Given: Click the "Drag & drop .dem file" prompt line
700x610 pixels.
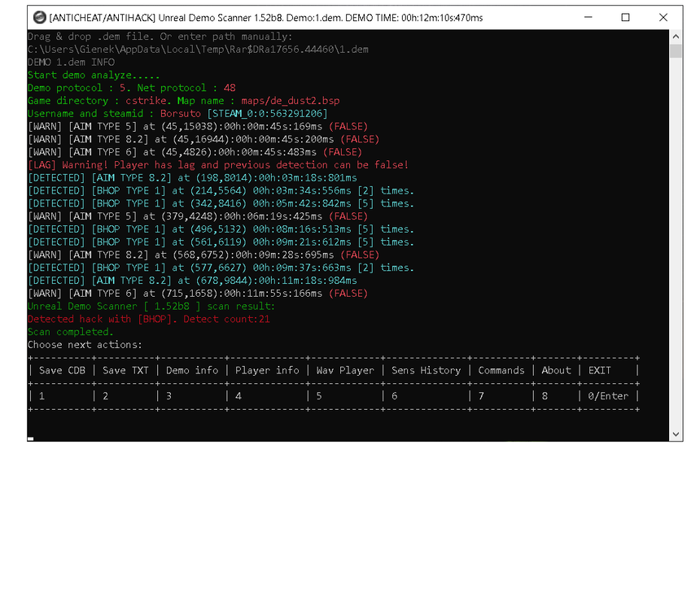Looking at the screenshot, I should click(x=160, y=37).
